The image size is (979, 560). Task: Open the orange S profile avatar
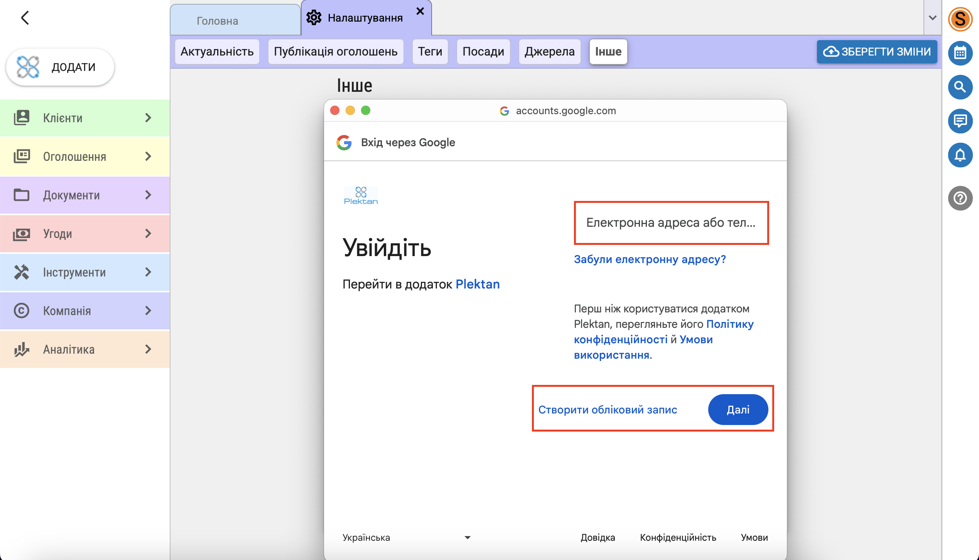coord(960,19)
